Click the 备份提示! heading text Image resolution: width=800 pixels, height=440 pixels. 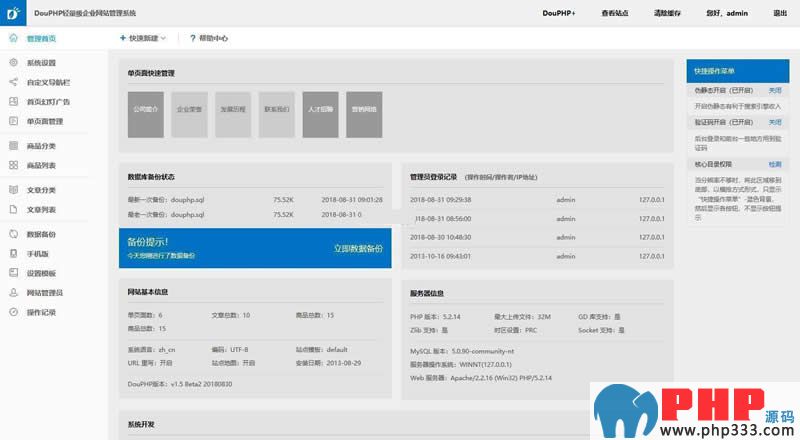point(147,242)
